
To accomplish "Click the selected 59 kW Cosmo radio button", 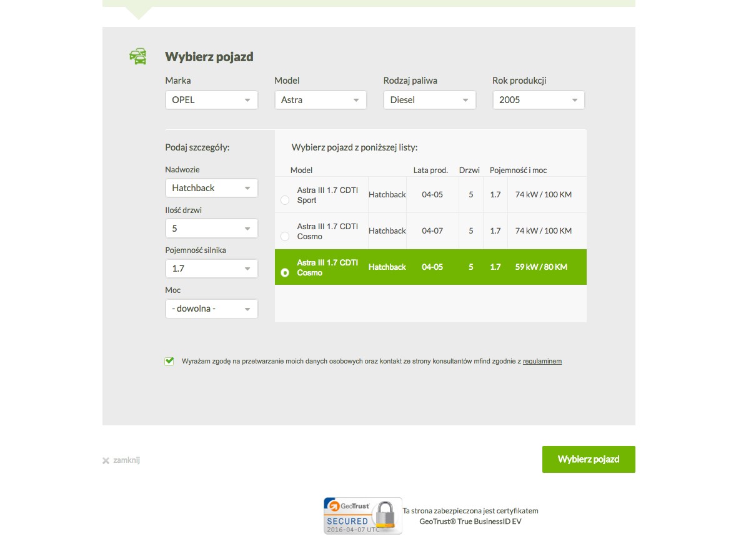I will click(x=285, y=273).
